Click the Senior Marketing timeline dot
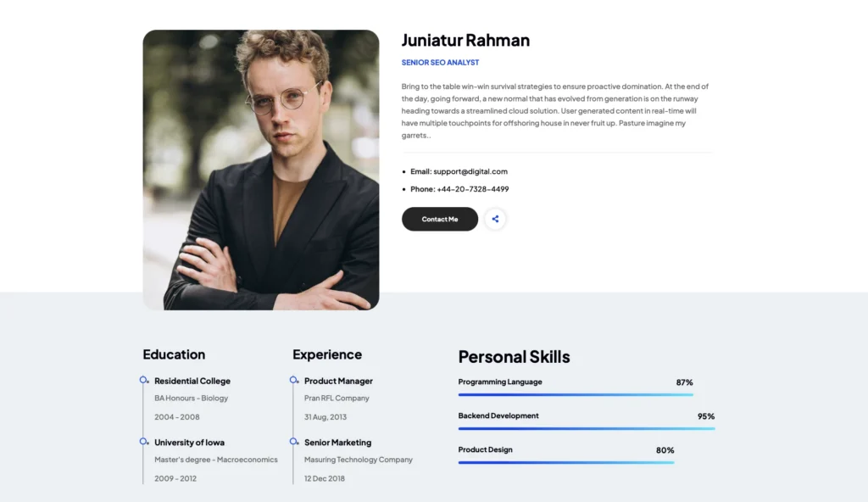 click(x=294, y=441)
